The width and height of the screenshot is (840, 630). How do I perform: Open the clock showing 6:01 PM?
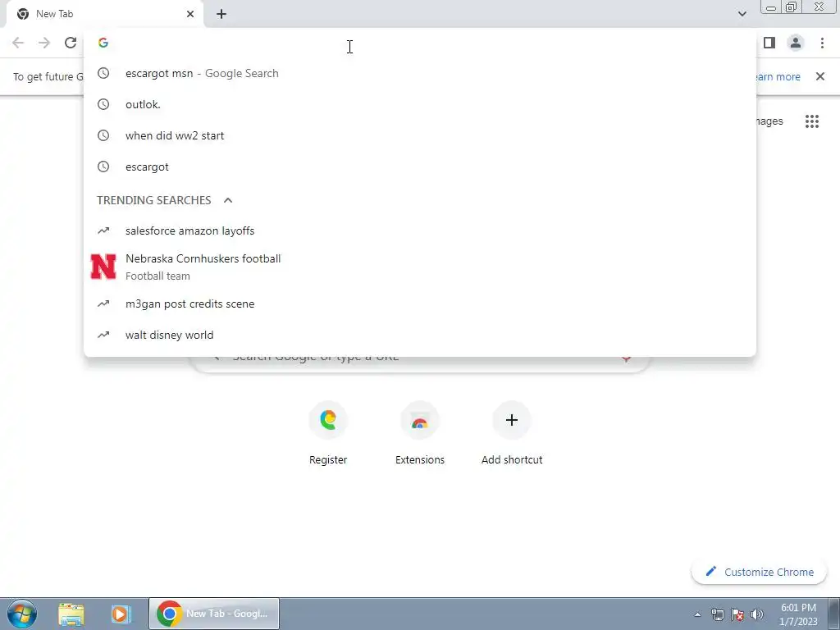coord(798,614)
